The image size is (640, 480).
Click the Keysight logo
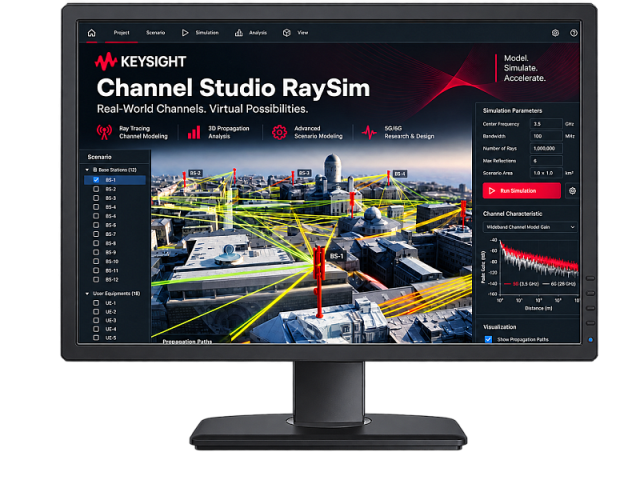(141, 62)
